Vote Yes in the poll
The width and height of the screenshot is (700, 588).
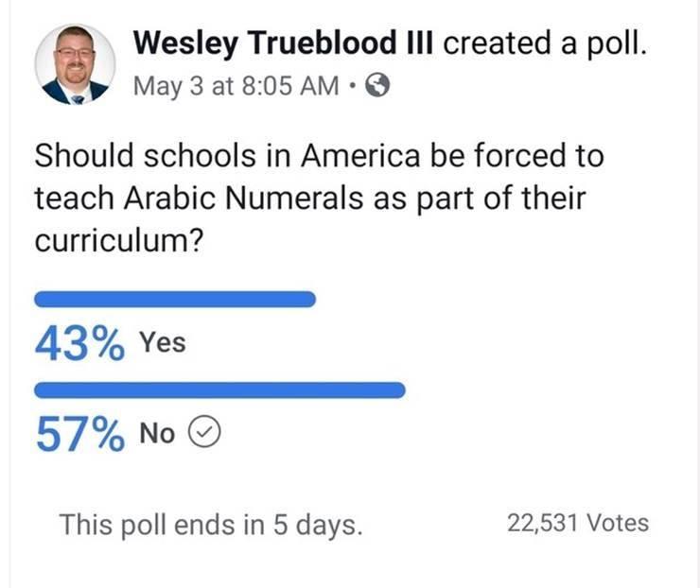pyautogui.click(x=175, y=326)
